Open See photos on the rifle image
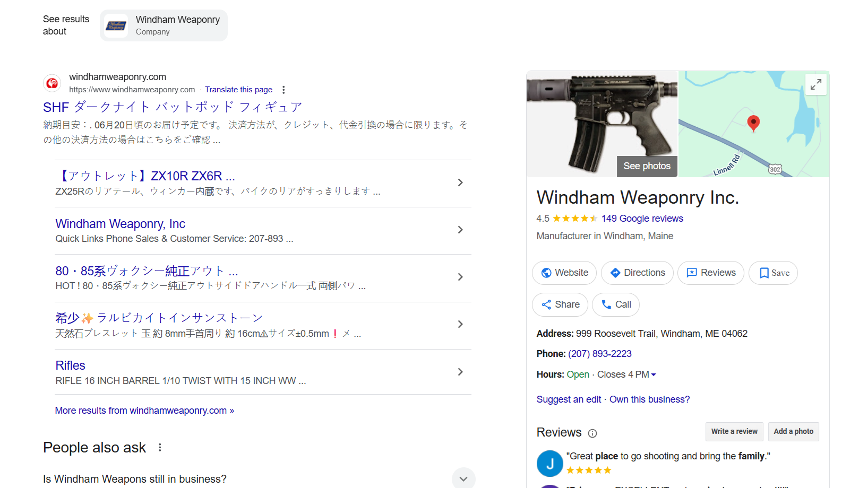Screen dimensions: 868x488 647,166
